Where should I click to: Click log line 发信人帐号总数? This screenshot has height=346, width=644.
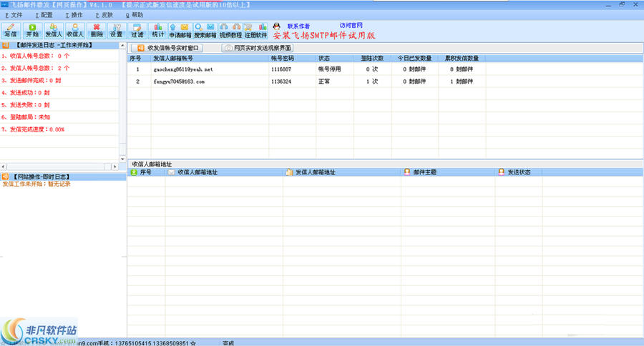tap(36, 68)
